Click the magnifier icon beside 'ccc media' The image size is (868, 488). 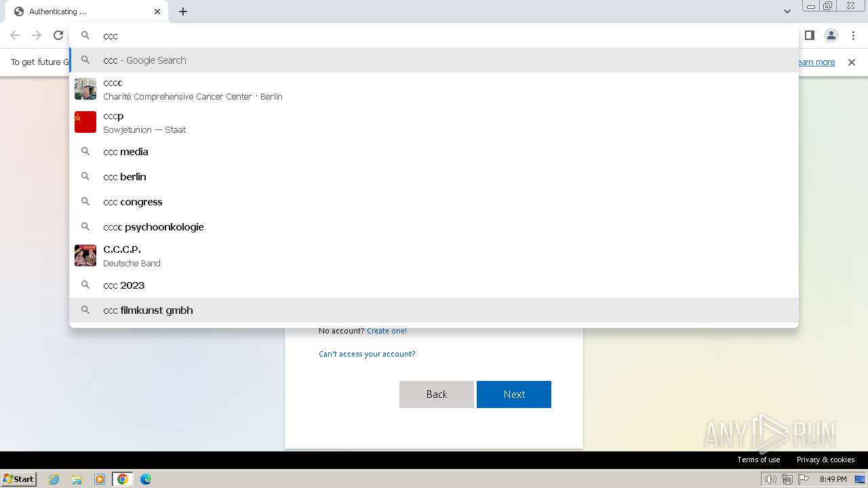tap(85, 152)
